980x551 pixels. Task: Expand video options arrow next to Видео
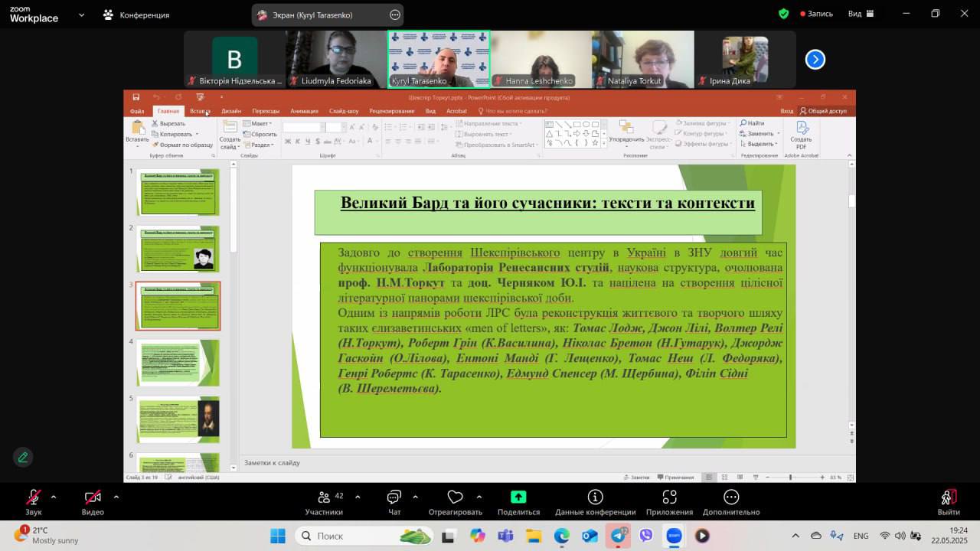(116, 497)
